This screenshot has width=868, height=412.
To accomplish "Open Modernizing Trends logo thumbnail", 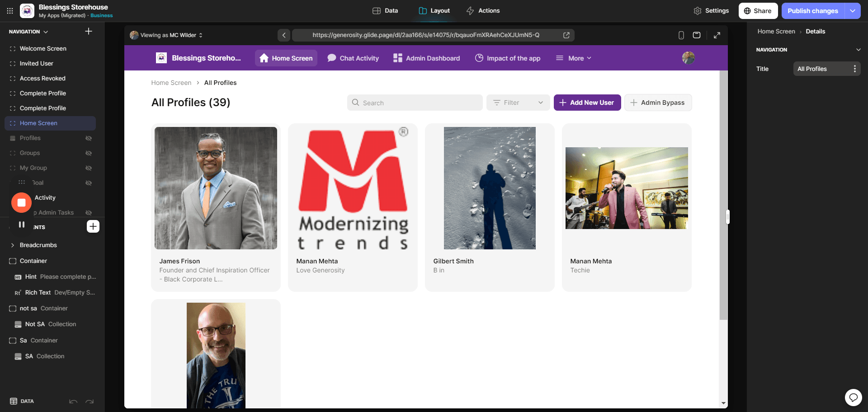I will tap(353, 188).
